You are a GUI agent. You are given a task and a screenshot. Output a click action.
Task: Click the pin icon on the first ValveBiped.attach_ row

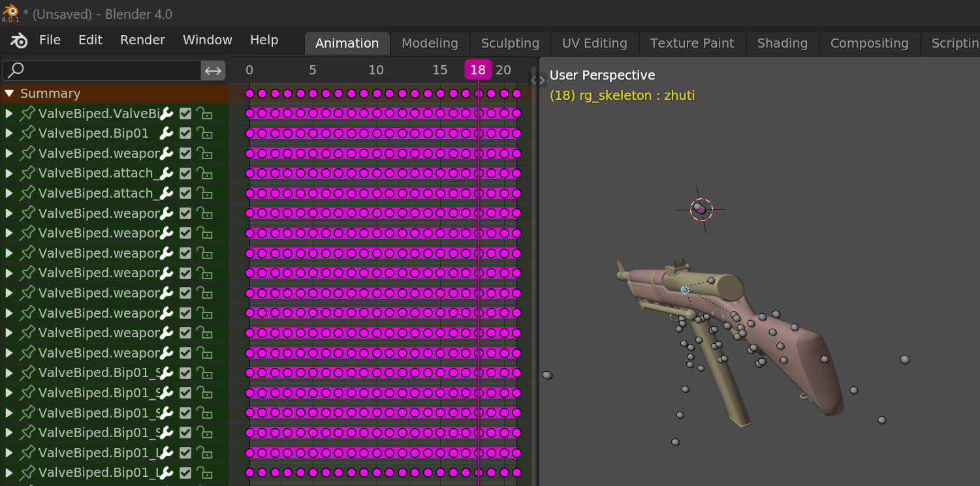27,174
